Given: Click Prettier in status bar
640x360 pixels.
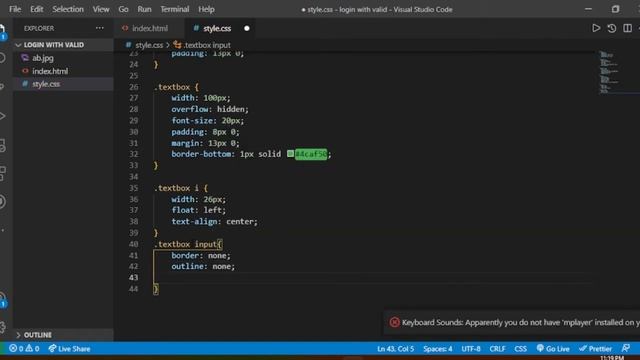Looking at the screenshot, I should 595,349.
